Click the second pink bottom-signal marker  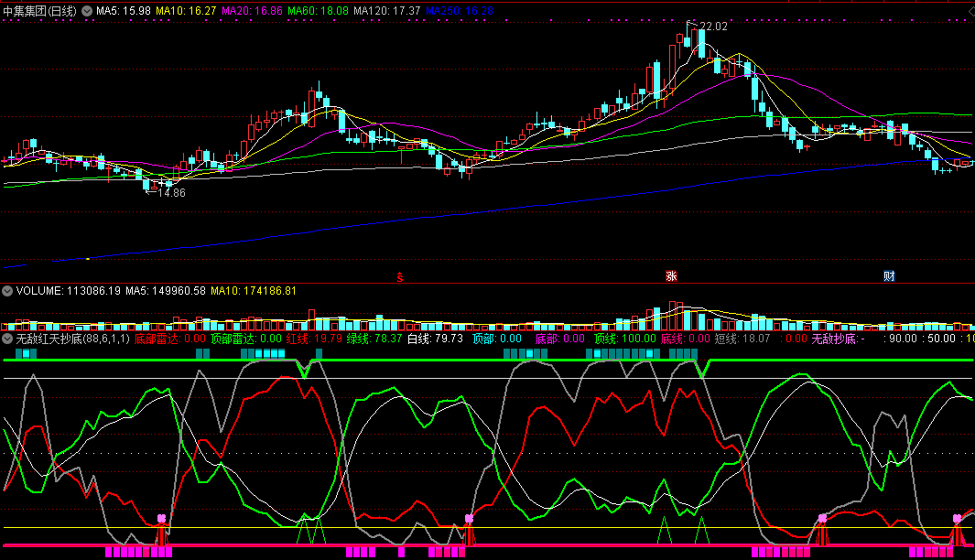(x=469, y=518)
